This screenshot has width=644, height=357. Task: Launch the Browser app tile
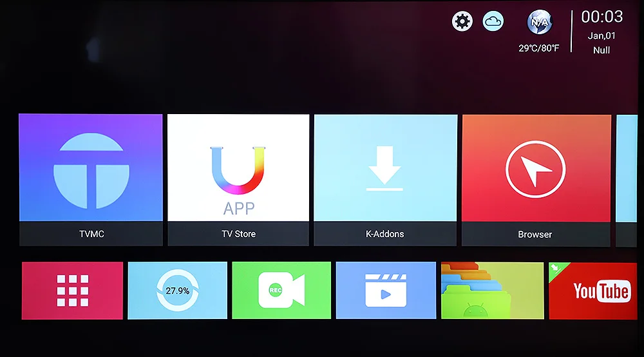(x=536, y=180)
